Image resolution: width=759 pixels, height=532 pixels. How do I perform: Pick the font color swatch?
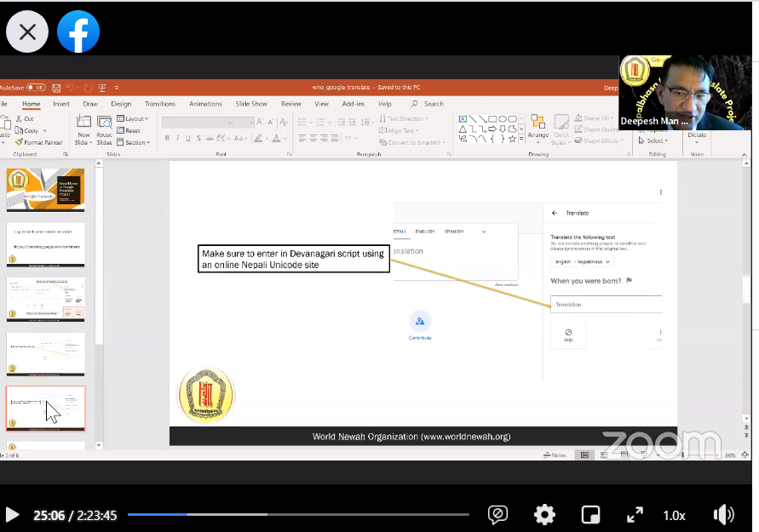[x=276, y=138]
